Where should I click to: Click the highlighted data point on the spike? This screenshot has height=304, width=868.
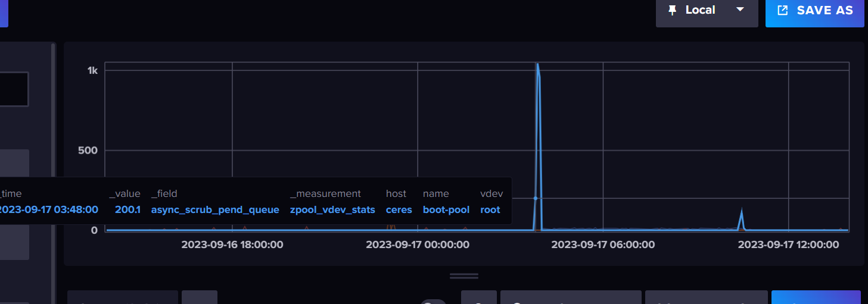tap(536, 198)
